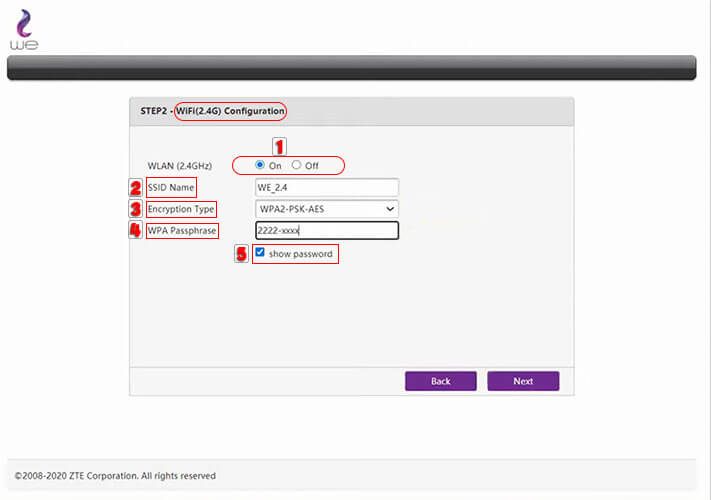Select the WLAN On radio button
This screenshot has height=500, width=711.
[x=260, y=165]
